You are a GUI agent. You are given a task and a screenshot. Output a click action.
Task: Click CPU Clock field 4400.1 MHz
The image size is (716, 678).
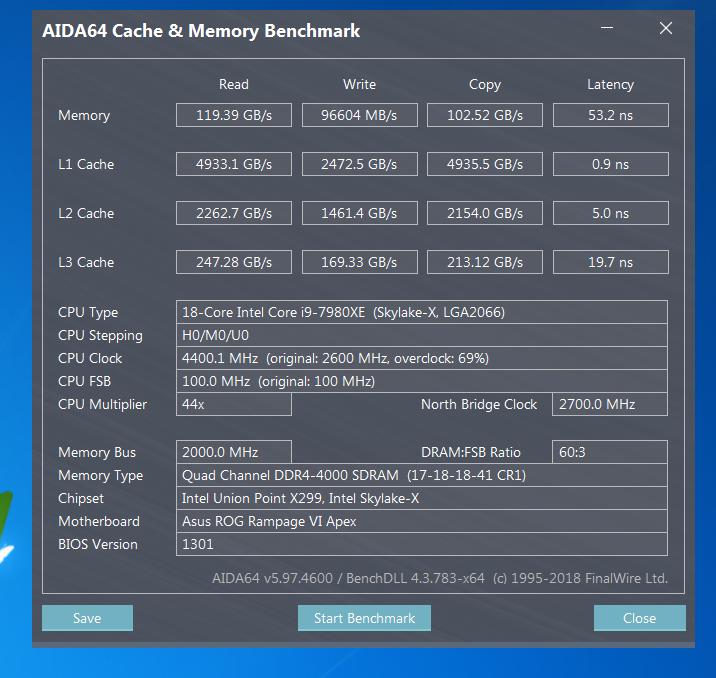click(x=422, y=358)
